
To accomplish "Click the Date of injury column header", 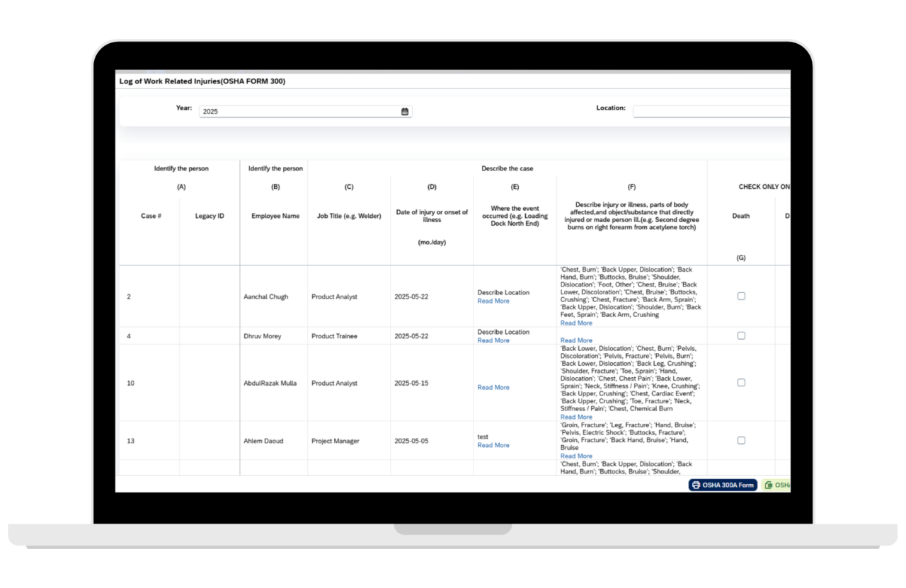I will coord(432,216).
